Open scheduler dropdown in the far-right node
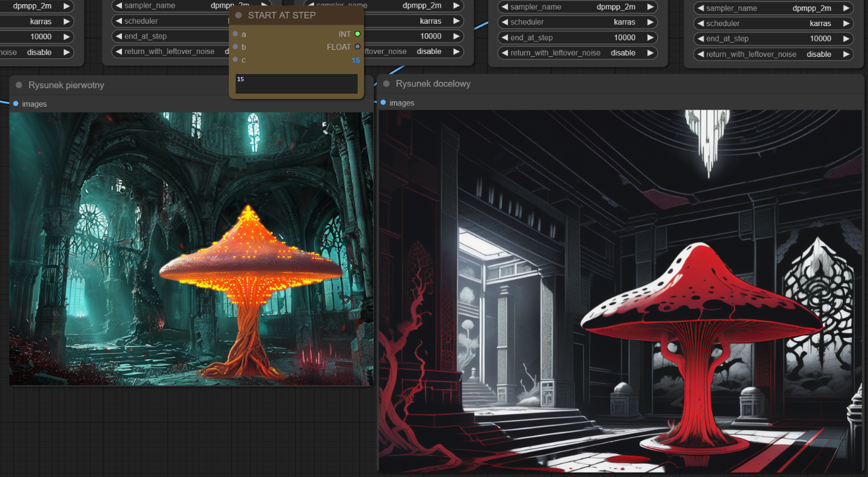868x477 pixels. pos(773,24)
